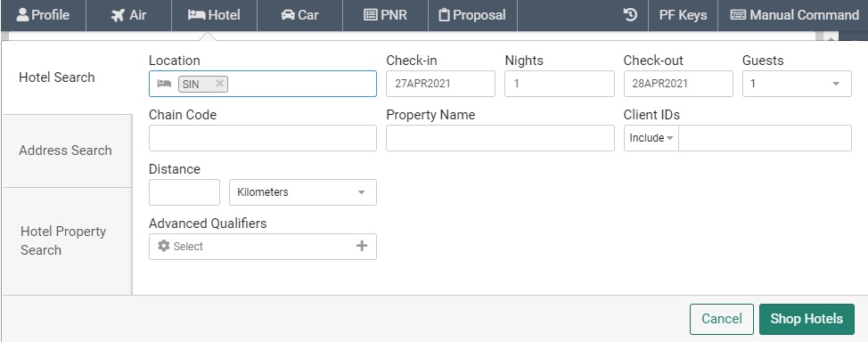
Task: Open Manual Command keyboard option
Action: (794, 15)
